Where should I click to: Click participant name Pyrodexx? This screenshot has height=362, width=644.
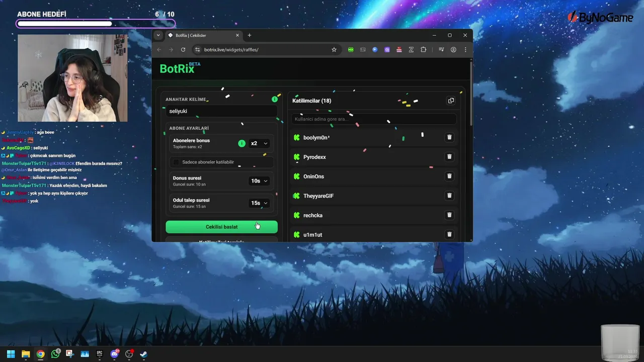[314, 157]
